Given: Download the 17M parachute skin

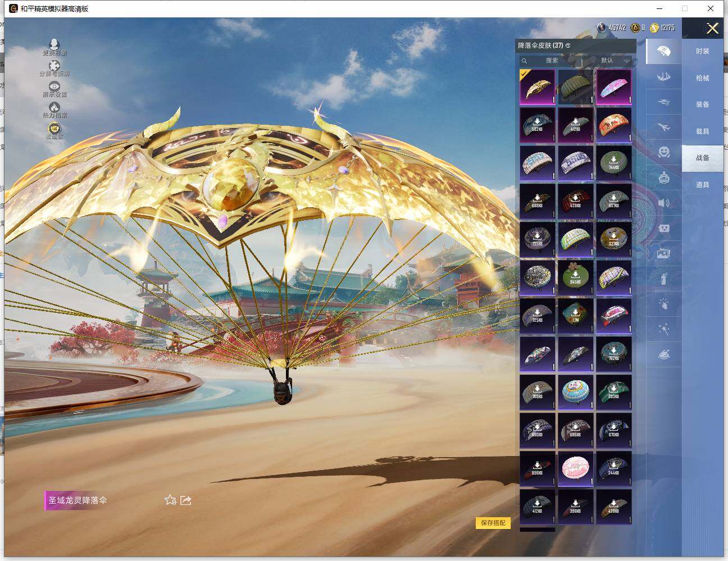Looking at the screenshot, I should click(576, 316).
